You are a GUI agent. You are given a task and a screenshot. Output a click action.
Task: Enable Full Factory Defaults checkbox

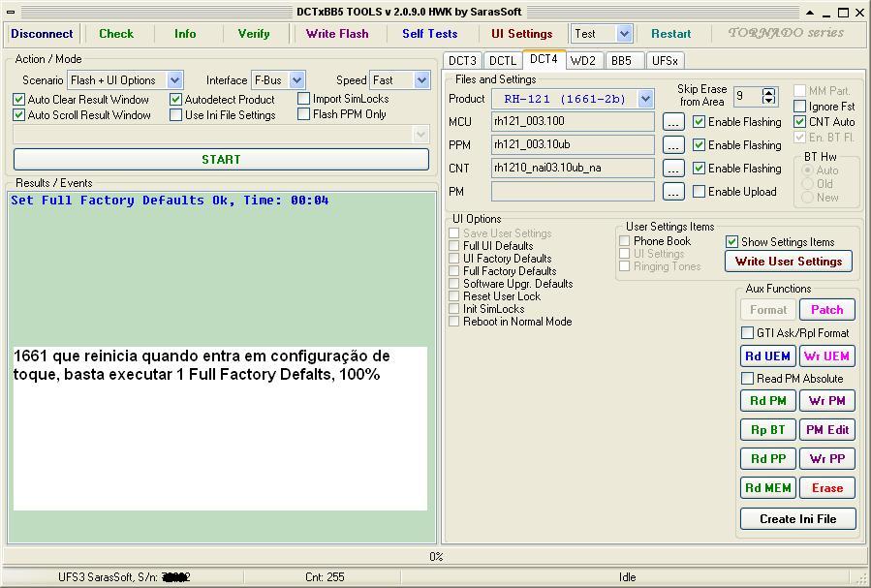click(x=454, y=271)
